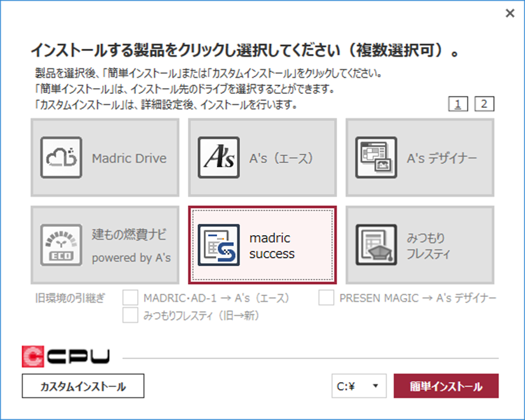Go to product page 2
This screenshot has width=525, height=420.
point(484,104)
